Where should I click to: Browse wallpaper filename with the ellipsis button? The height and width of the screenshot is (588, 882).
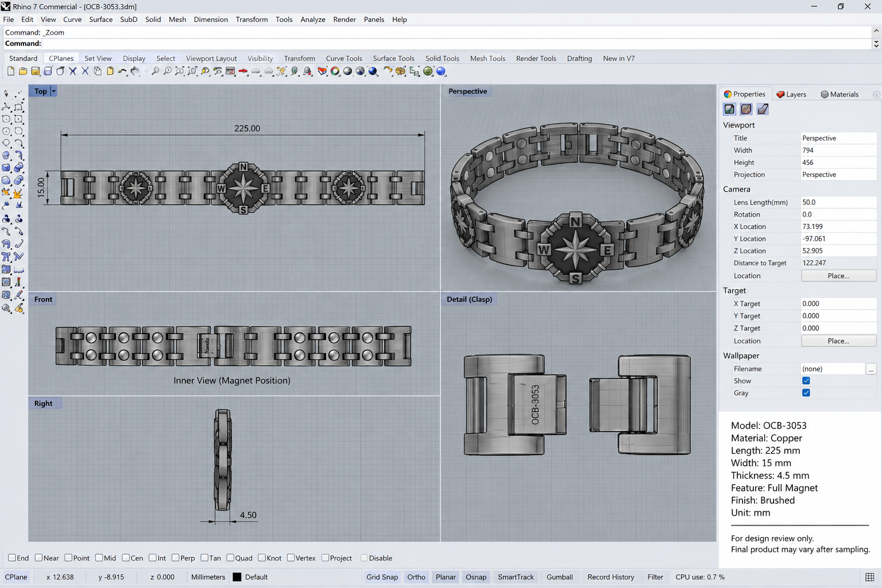coord(871,369)
